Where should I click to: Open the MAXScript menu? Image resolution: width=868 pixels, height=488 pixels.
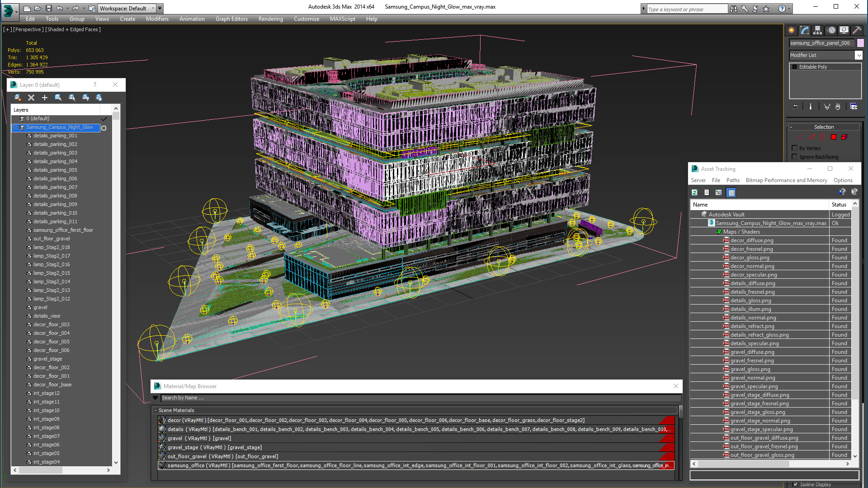coord(342,19)
